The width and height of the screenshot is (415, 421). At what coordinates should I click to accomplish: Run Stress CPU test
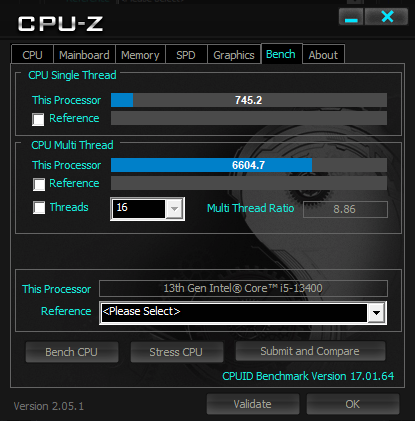[176, 352]
